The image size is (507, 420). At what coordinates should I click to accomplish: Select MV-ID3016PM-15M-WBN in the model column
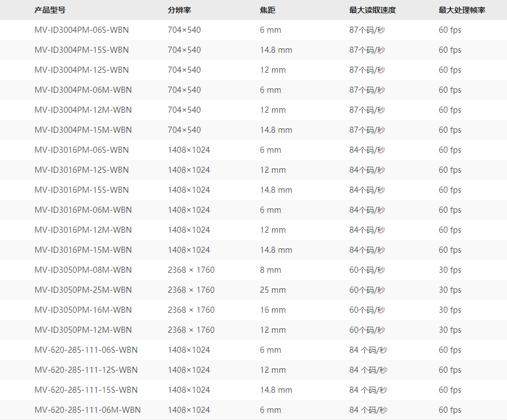click(83, 250)
